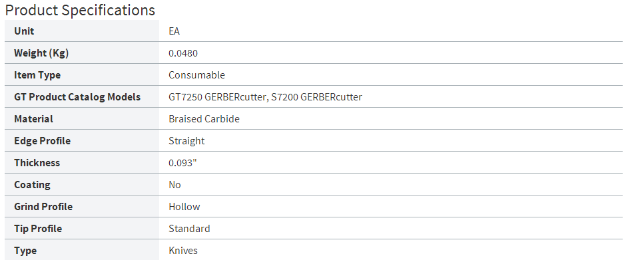Select the Material label cell

pos(82,118)
